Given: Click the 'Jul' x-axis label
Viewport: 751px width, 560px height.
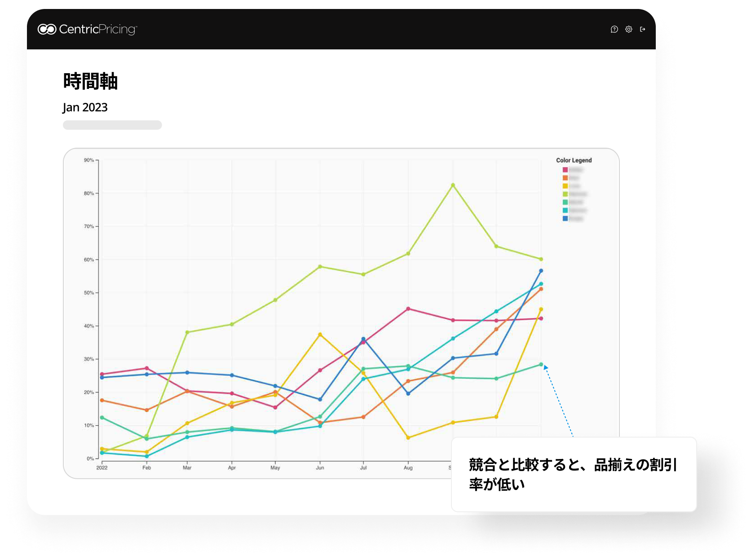Looking at the screenshot, I should (363, 468).
